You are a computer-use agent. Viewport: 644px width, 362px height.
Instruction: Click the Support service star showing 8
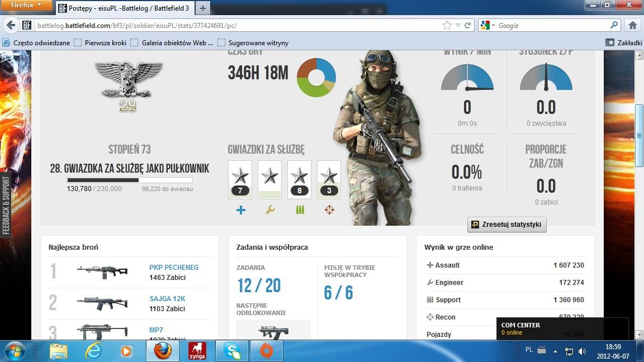(299, 180)
